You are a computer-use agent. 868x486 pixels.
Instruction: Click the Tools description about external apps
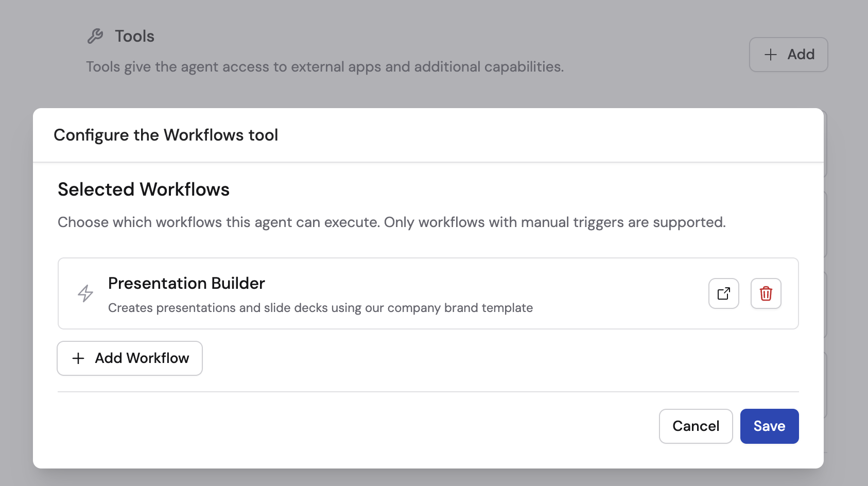[325, 66]
